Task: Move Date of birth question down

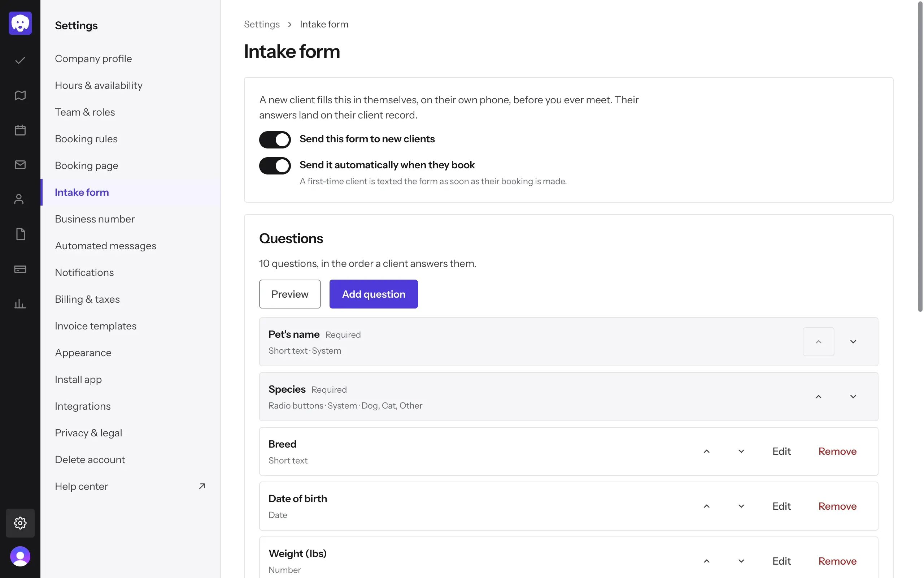Action: pyautogui.click(x=741, y=506)
